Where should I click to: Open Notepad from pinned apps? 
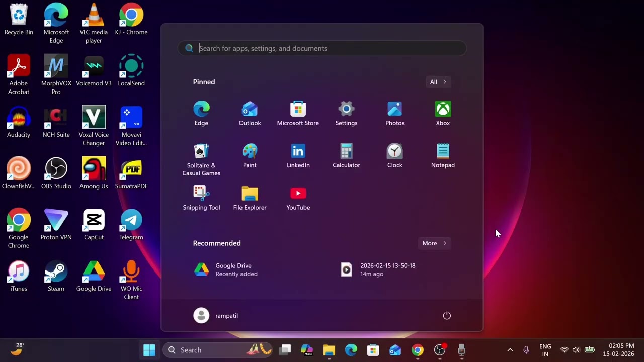443,156
